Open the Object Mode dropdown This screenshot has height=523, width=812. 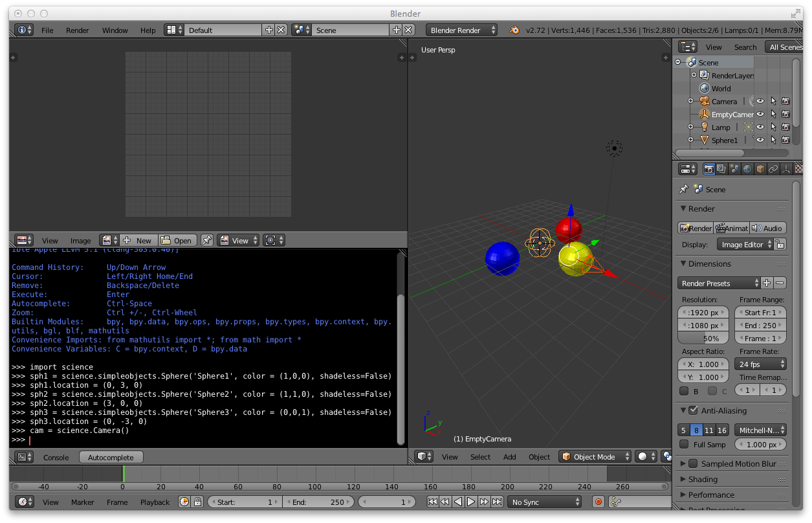tap(595, 456)
